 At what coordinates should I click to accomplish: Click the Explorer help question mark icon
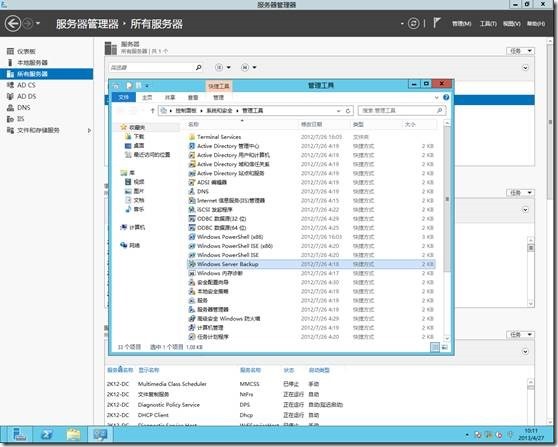pos(446,97)
